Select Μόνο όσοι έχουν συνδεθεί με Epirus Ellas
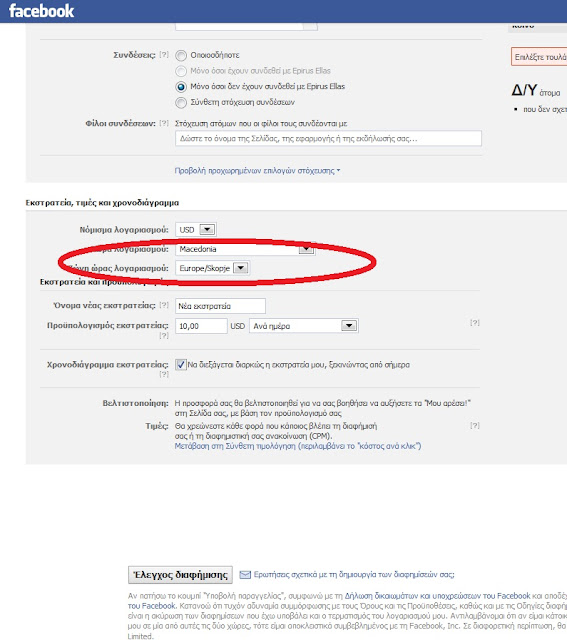Image resolution: width=567 pixels, height=640 pixels. tap(181, 71)
